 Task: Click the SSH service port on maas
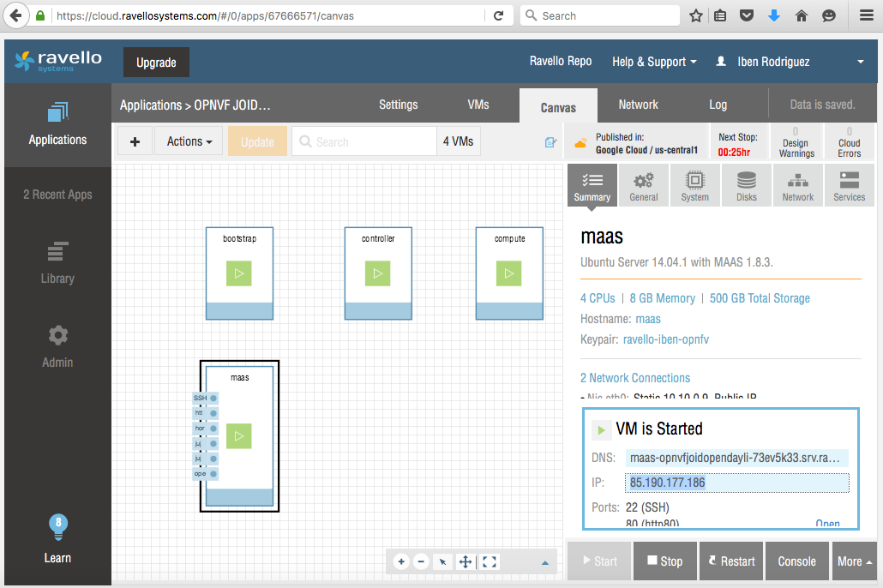point(206,398)
